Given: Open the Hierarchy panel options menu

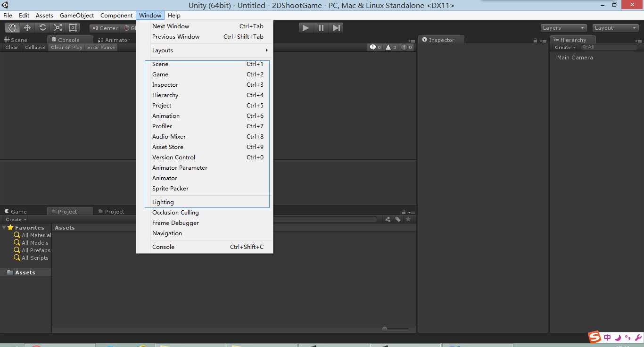Looking at the screenshot, I should pos(638,41).
